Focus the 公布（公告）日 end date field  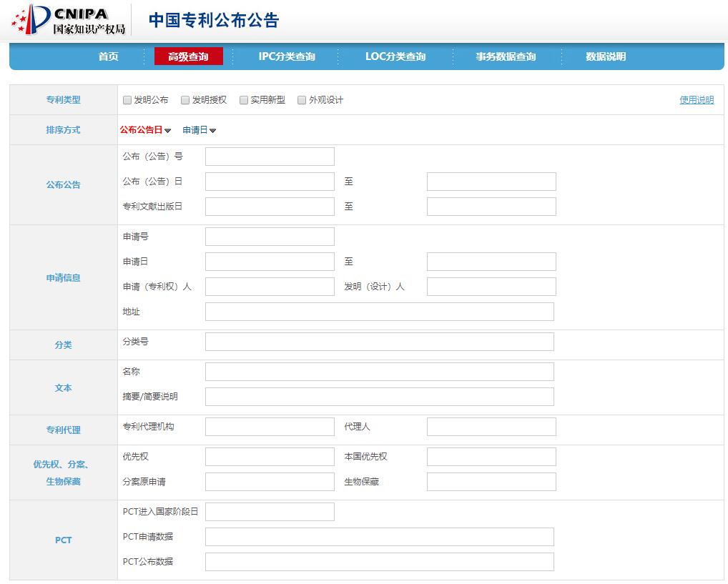pos(491,182)
